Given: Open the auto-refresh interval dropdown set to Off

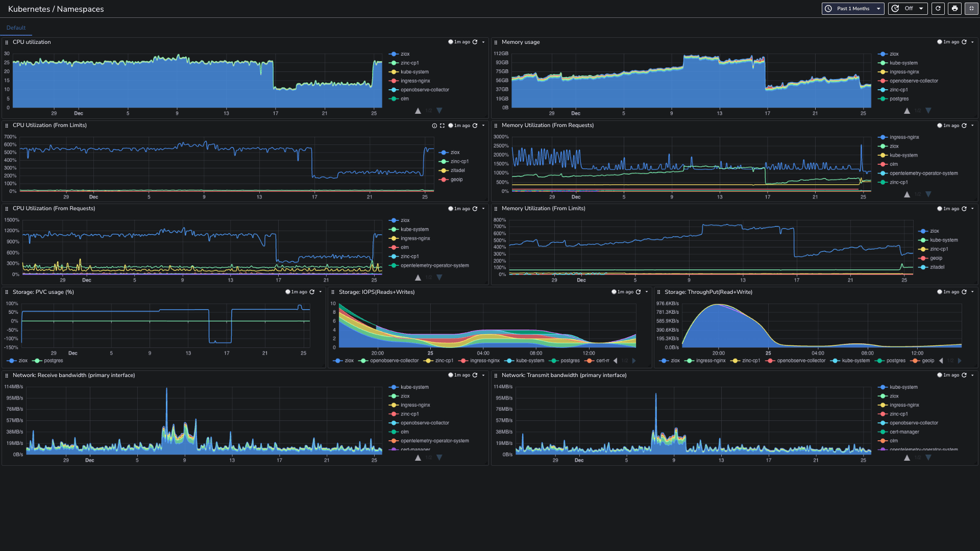Looking at the screenshot, I should click(909, 9).
